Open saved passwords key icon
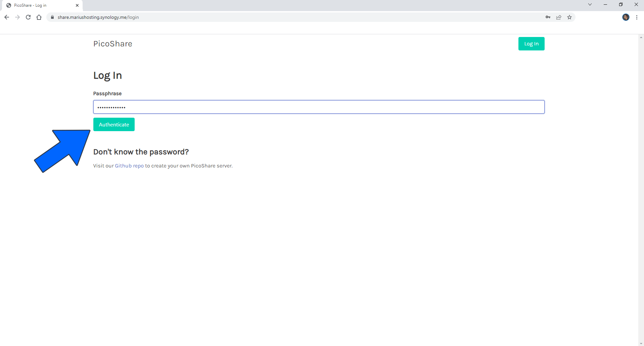Screen dimensions: 644x346 [548, 17]
